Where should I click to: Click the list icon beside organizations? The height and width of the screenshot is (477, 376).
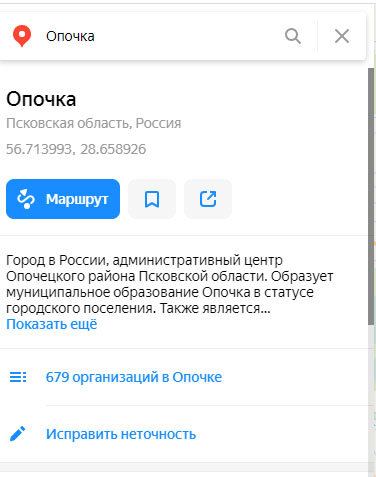pos(18,377)
